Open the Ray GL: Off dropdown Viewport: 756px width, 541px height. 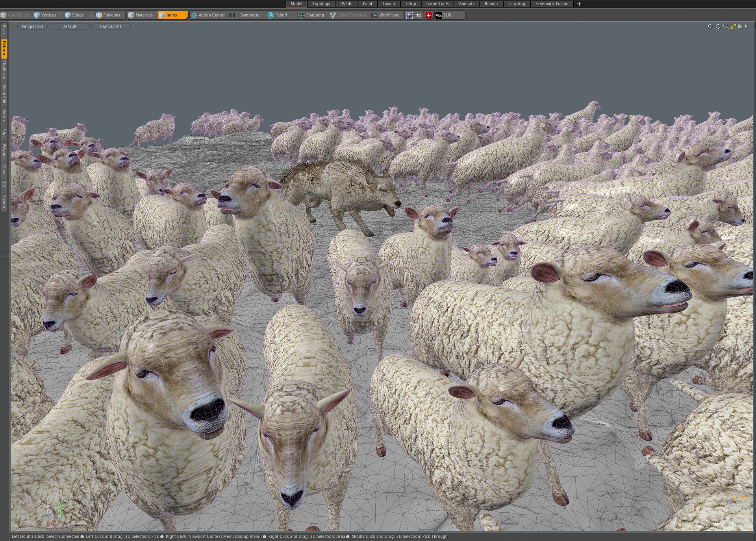[111, 26]
